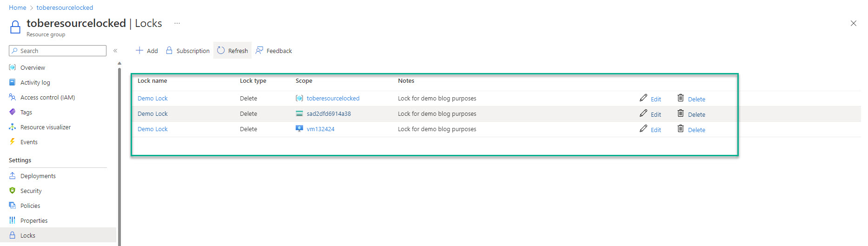The image size is (868, 246).
Task: Click the trash icon for sad2dfd6914a38 lock
Action: point(681,113)
